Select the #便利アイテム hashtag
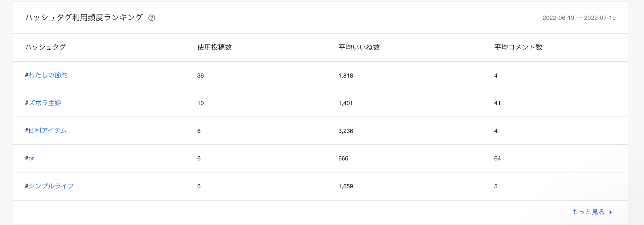 (x=46, y=130)
